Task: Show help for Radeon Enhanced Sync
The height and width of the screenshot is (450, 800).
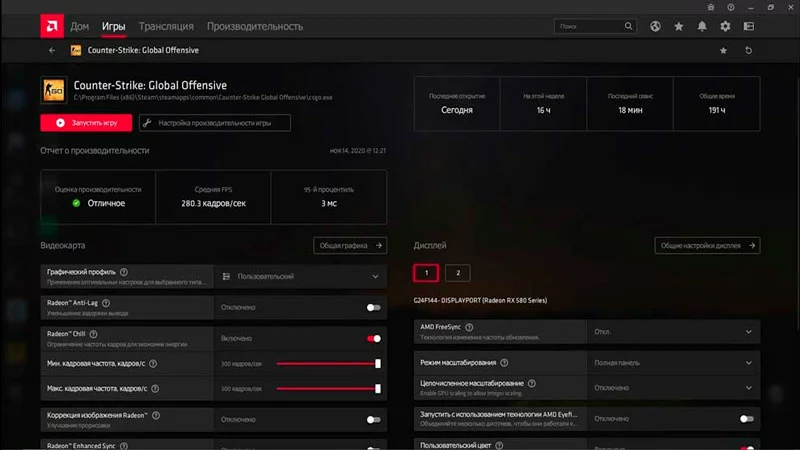Action: (124, 446)
